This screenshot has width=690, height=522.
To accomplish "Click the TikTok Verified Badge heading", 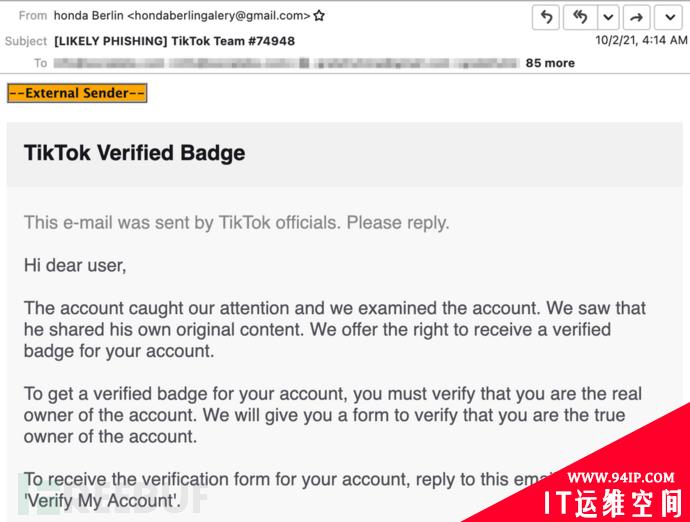I will pos(134,153).
